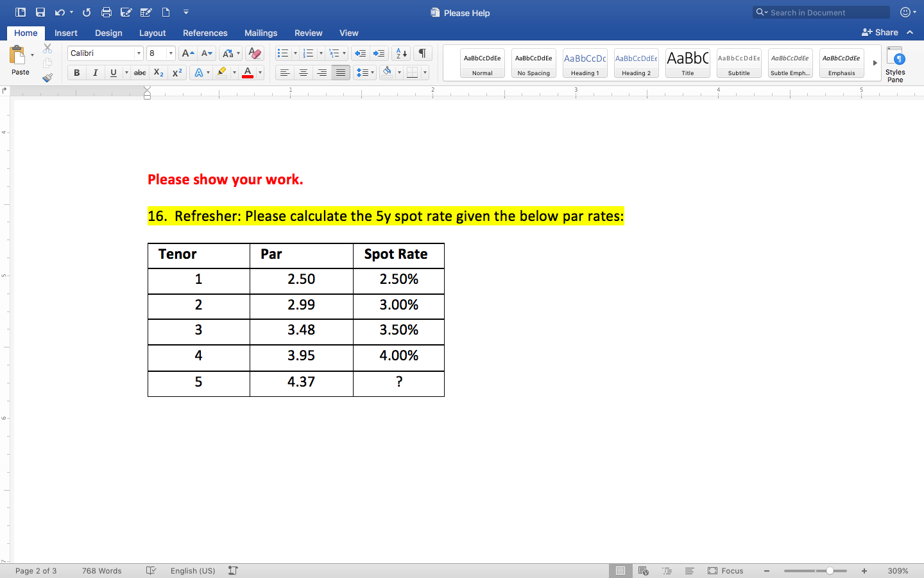Open the Layout tab
Viewport: 924px width, 578px height.
pyautogui.click(x=153, y=33)
